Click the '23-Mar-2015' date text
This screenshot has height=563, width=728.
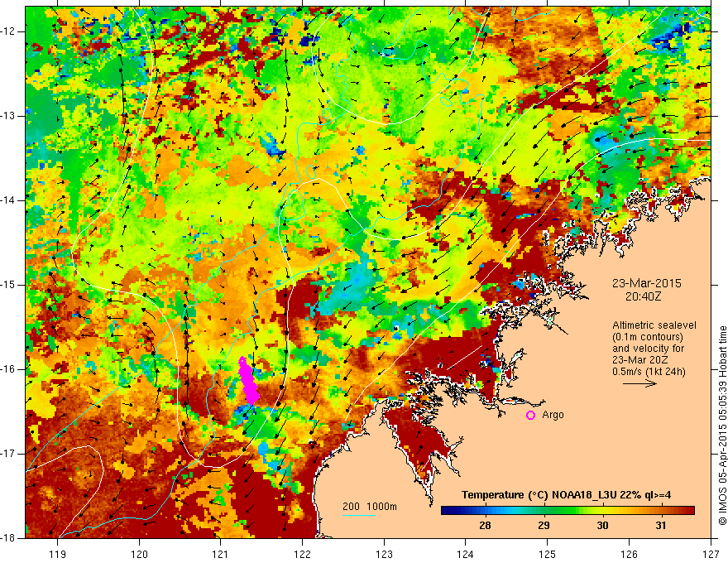(x=647, y=283)
